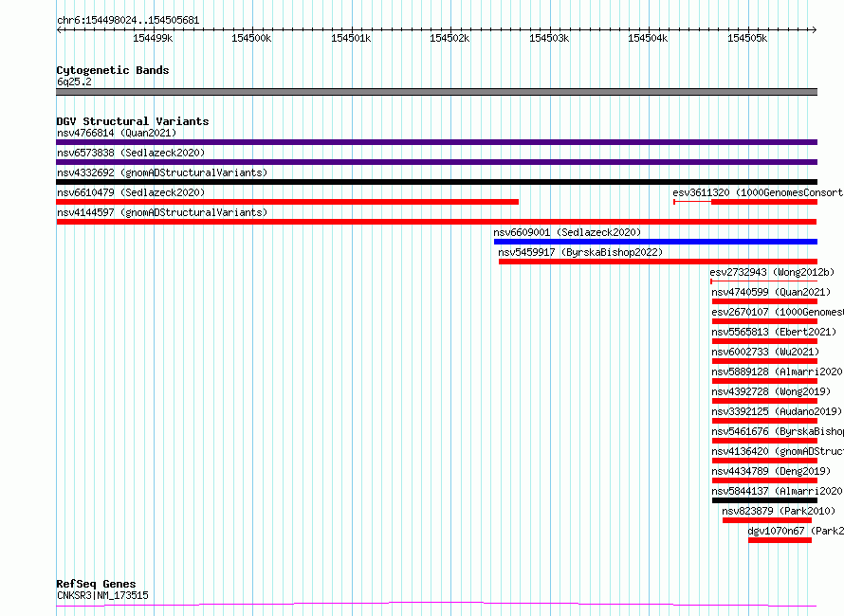Click nsv823879 (Park2010) variant label

[779, 511]
